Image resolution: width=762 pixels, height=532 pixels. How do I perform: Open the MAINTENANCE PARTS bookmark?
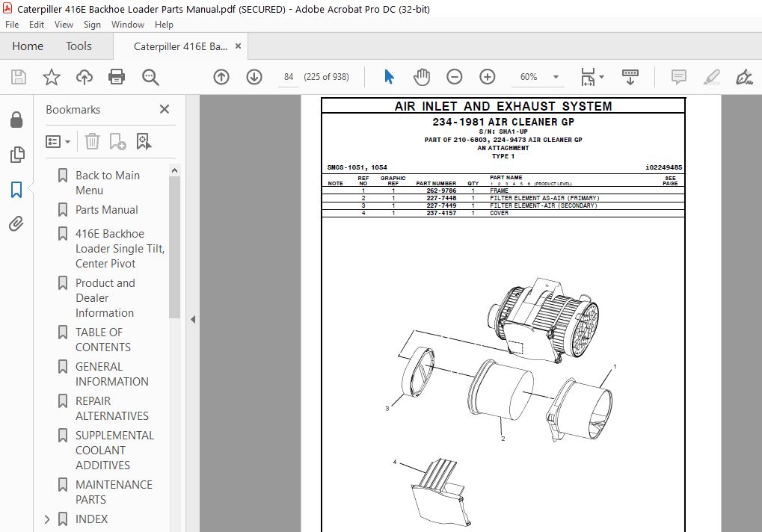tap(114, 492)
